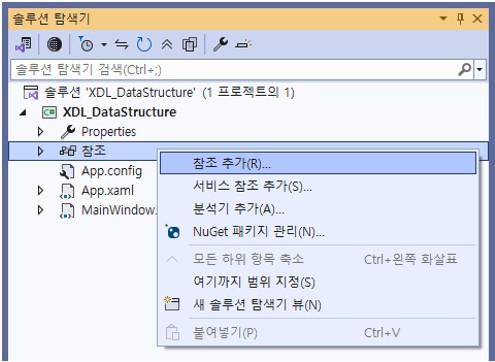Screen dimensions: 495x362
Task: Click the Refresh icon in the toolbar
Action: 144,44
